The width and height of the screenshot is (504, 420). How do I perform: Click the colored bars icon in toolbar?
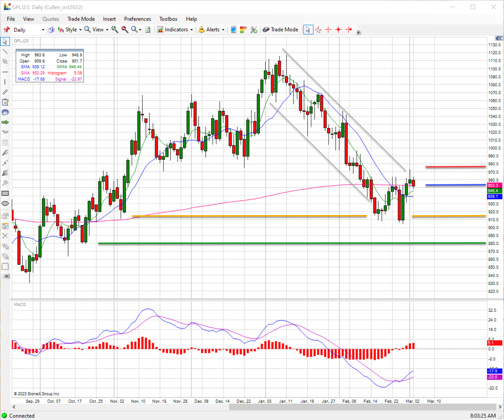[243, 30]
